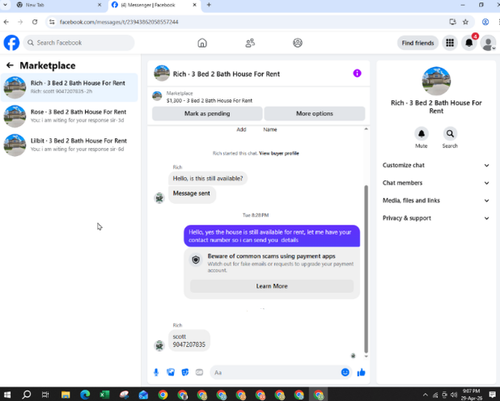This screenshot has width=500, height=401.
Task: Click the listing thumbnail in right panel
Action: coord(436,81)
